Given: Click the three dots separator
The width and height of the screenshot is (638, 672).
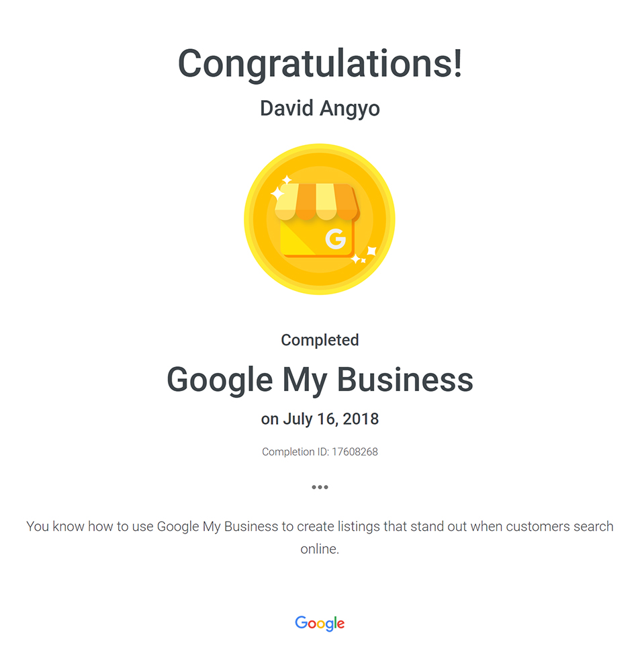Looking at the screenshot, I should click(320, 487).
